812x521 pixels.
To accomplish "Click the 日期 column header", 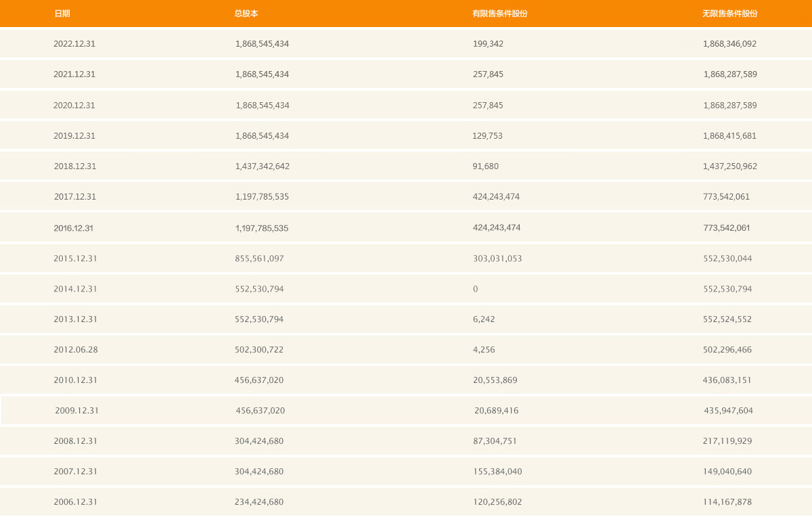I will (62, 14).
